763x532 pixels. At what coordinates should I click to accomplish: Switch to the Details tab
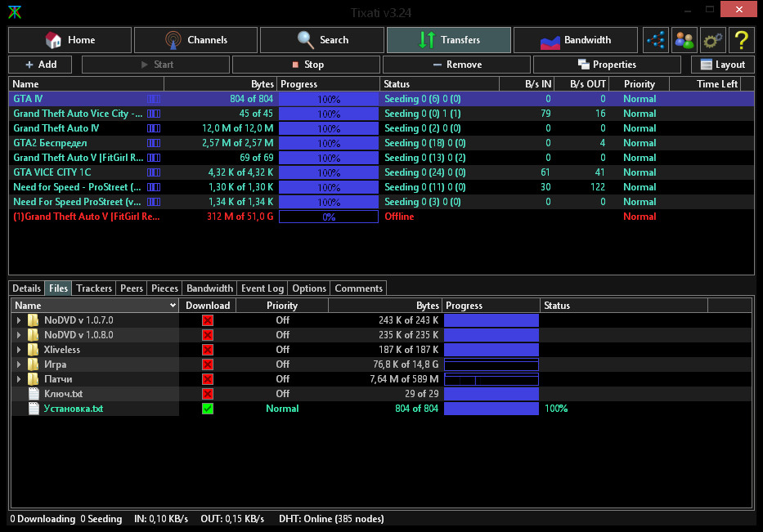[x=27, y=288]
